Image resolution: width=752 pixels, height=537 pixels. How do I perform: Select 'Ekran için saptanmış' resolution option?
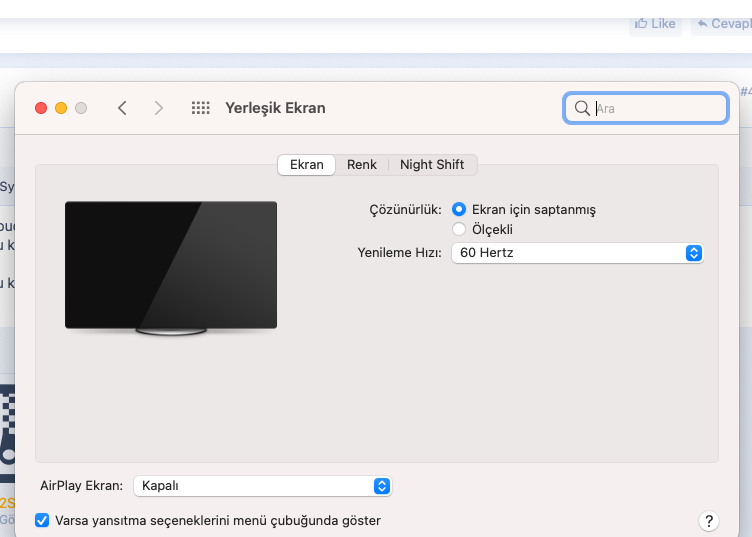pyautogui.click(x=459, y=210)
